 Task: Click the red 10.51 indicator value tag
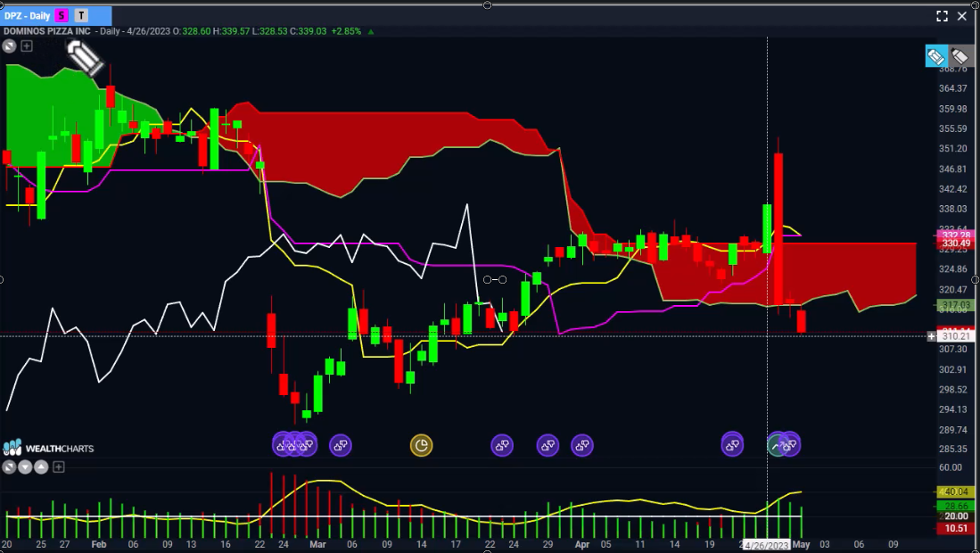tap(955, 529)
